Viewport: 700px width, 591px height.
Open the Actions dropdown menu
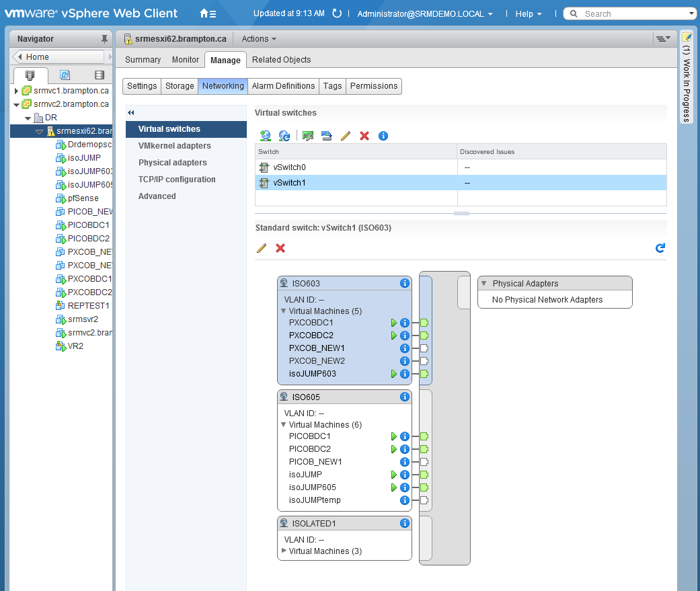(259, 39)
